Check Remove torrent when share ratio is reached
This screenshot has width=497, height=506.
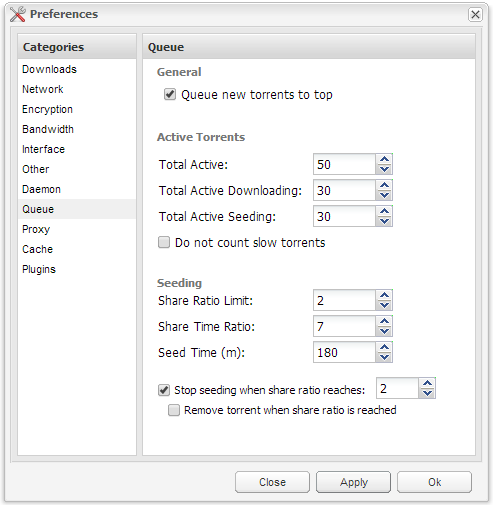[x=174, y=410]
